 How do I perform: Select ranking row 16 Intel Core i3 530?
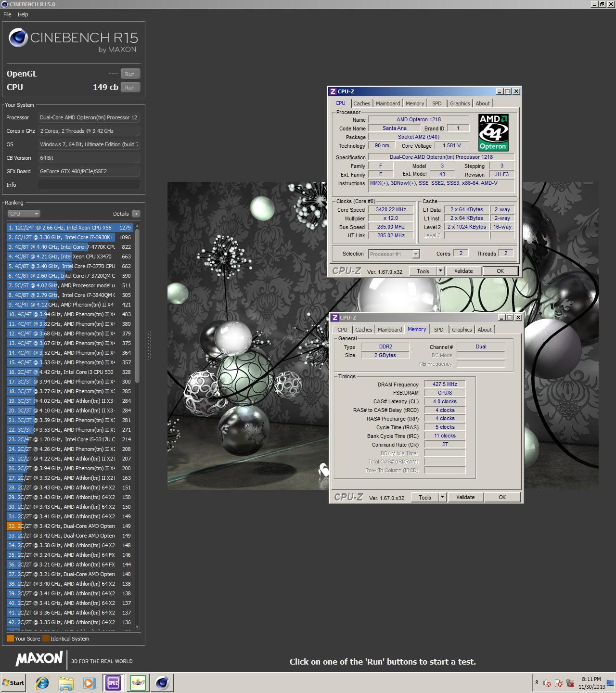[x=70, y=372]
